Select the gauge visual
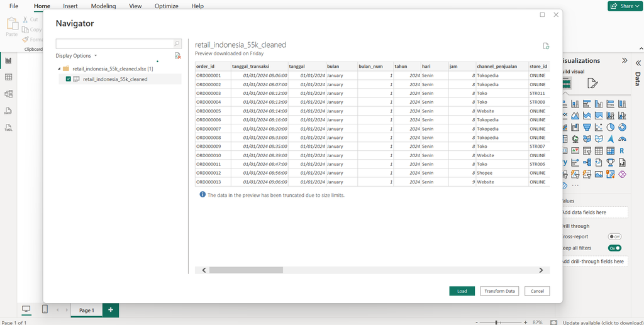This screenshot has width=644, height=325. coord(622,139)
